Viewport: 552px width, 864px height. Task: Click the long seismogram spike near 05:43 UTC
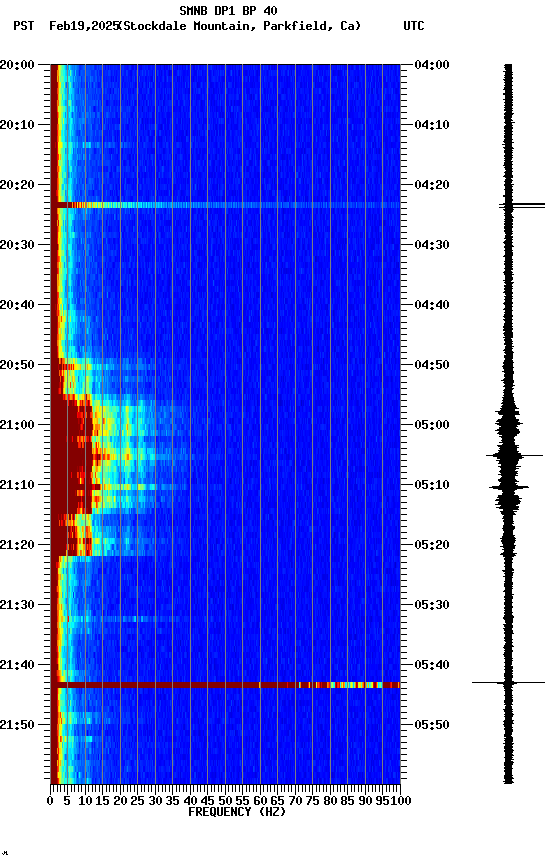coord(508,683)
